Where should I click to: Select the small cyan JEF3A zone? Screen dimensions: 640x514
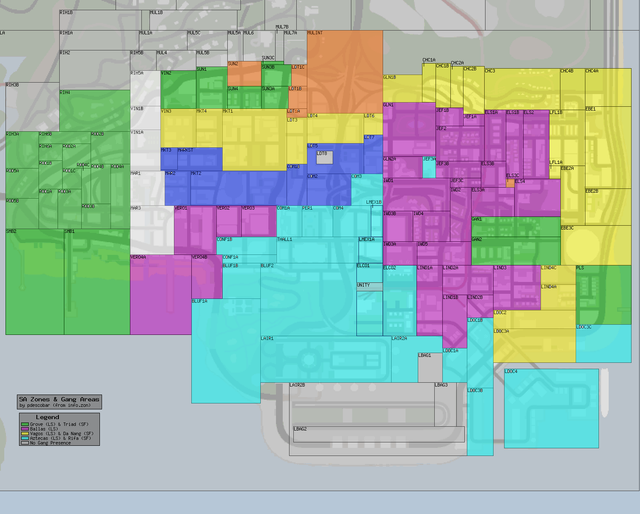[429, 167]
